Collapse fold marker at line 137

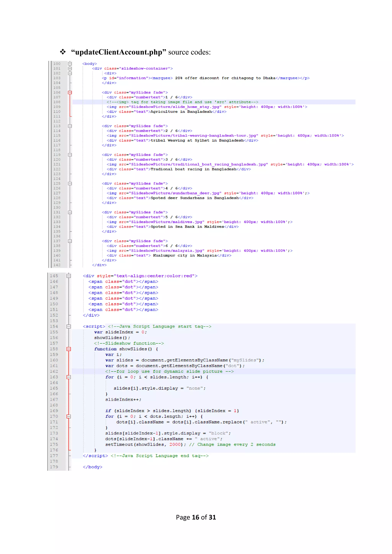[70, 241]
